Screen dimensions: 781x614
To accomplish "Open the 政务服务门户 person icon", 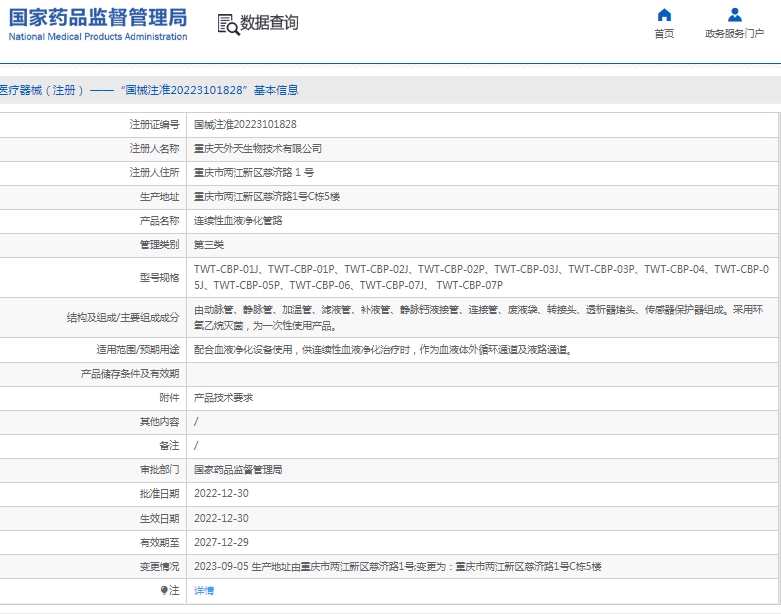I will (735, 15).
